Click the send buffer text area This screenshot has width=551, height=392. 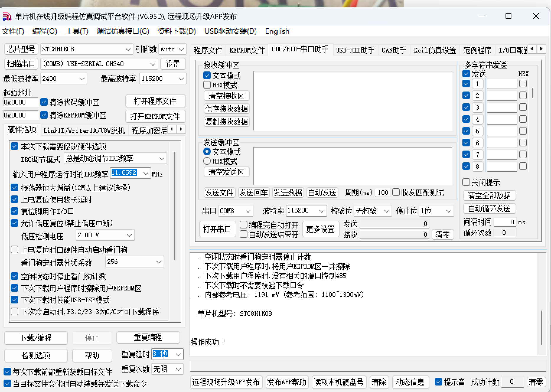point(353,166)
